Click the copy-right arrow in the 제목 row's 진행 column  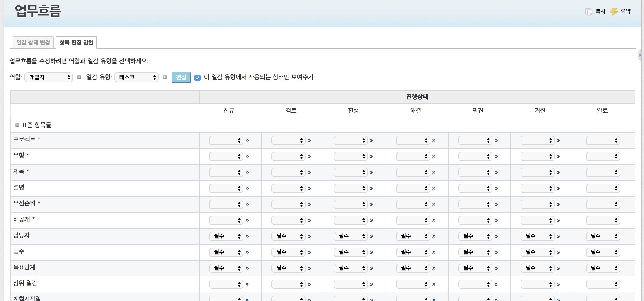[371, 173]
